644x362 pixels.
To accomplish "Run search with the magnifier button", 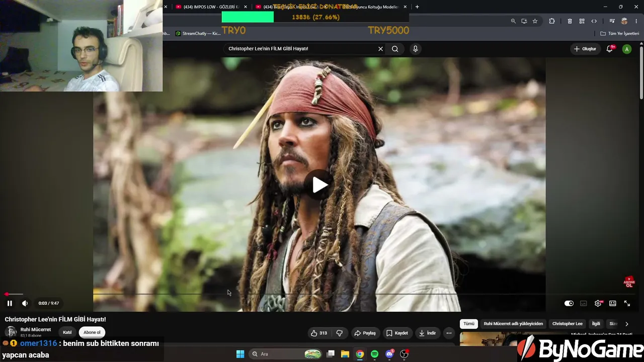I will tap(395, 49).
